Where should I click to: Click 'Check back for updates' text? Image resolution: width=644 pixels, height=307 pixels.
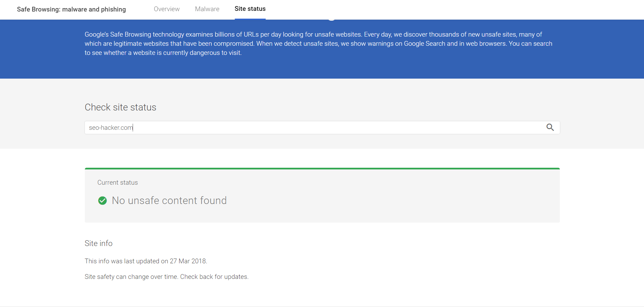(x=214, y=277)
